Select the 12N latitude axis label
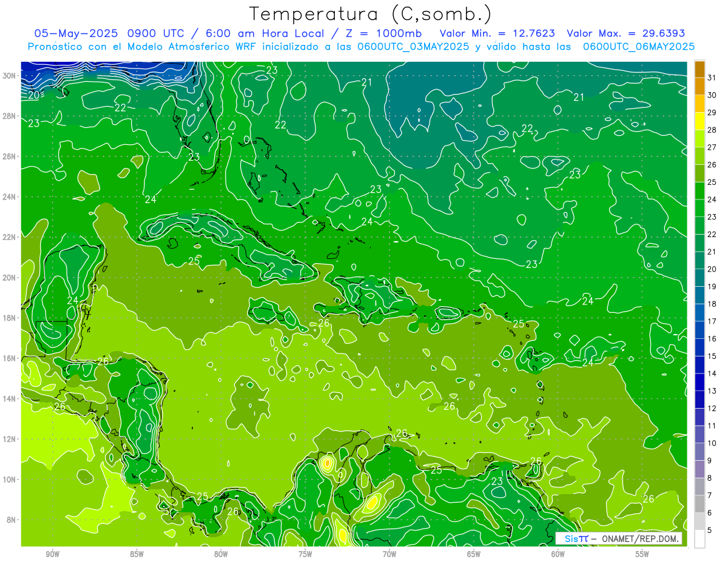728x562 pixels. (10, 439)
